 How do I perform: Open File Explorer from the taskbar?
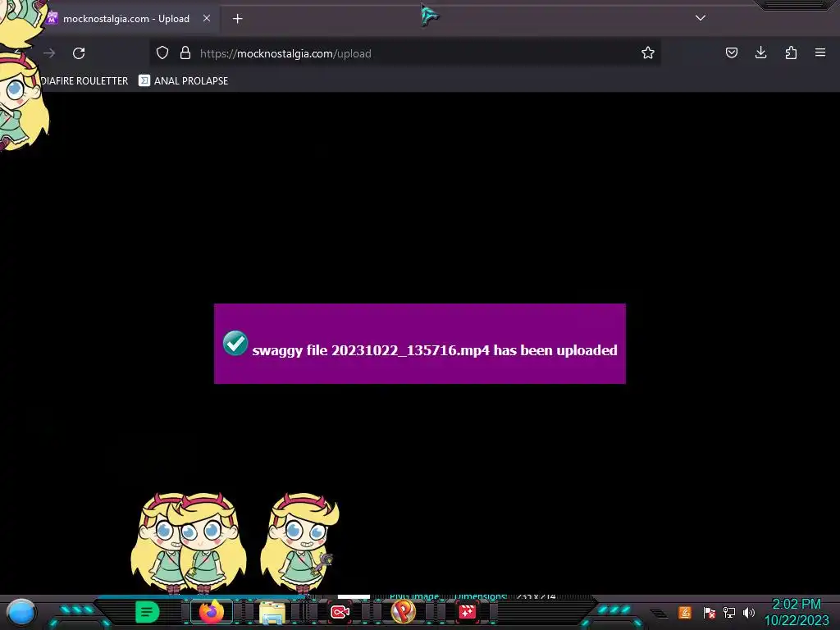pos(272,612)
